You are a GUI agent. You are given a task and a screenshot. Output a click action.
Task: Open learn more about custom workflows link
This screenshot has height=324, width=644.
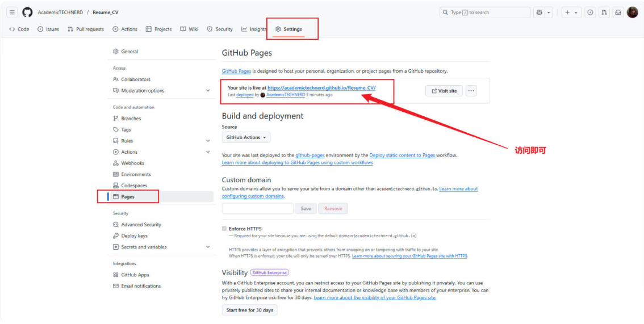click(298, 163)
